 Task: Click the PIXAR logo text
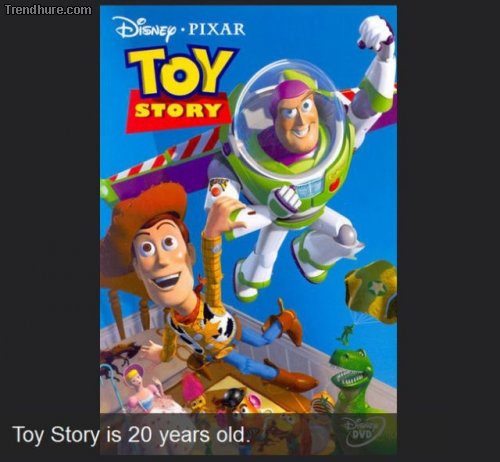217,29
